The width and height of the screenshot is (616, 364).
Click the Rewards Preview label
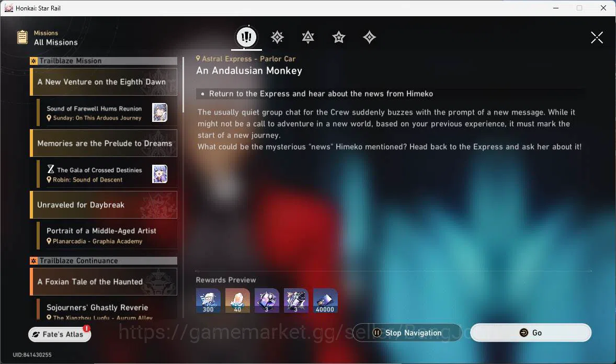click(226, 280)
